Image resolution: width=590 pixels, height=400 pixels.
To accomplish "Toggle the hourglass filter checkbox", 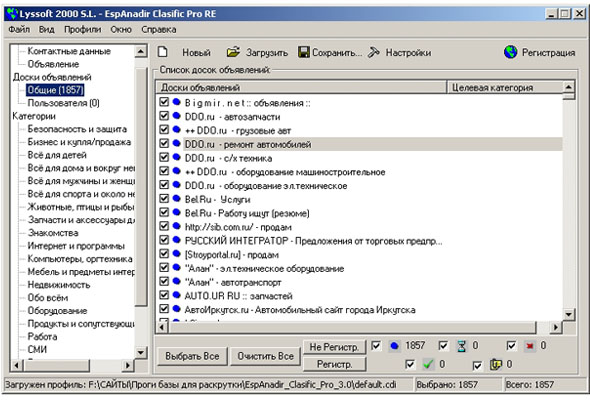I will click(444, 345).
